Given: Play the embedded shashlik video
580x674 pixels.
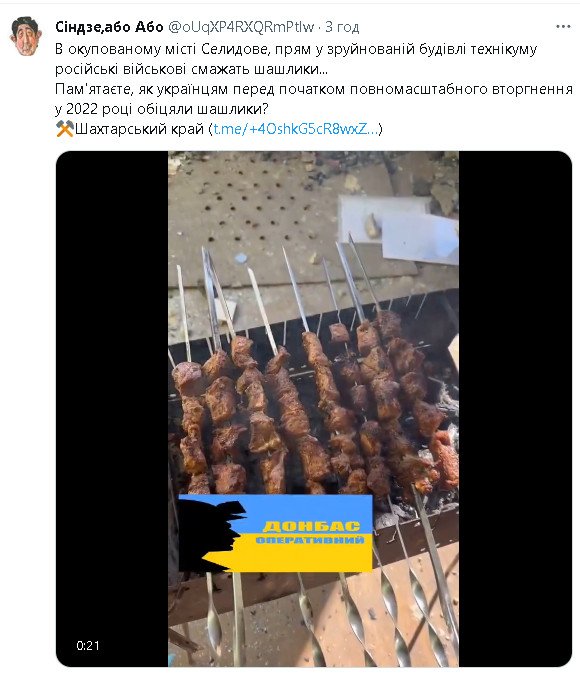Looking at the screenshot, I should 313,409.
